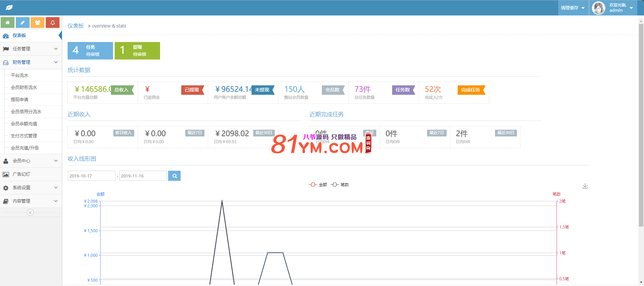Click the 任务数 ribbon label

[404, 90]
